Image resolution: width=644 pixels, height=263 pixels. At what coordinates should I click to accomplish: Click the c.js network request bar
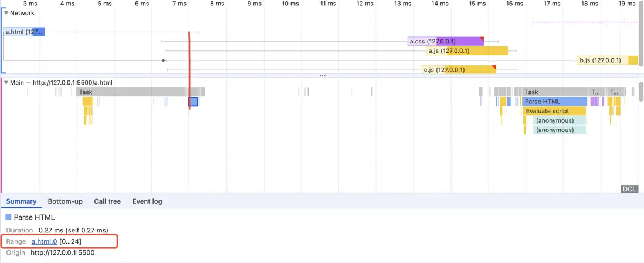(x=459, y=70)
